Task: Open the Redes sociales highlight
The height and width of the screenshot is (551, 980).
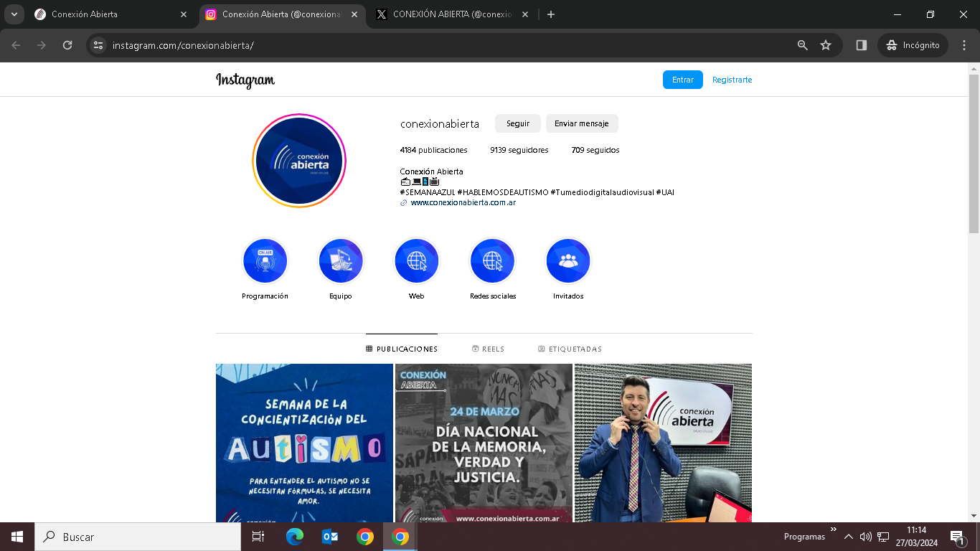Action: 492,261
